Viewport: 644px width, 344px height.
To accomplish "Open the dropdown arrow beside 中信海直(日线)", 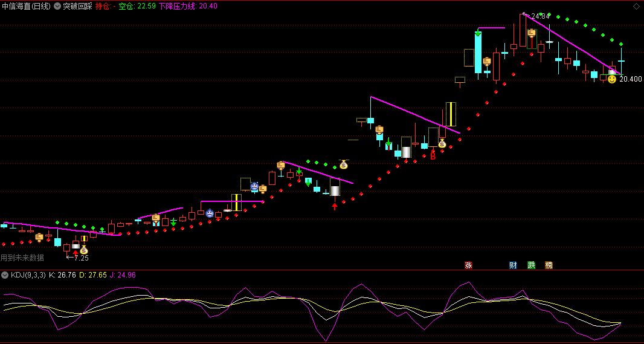I will [57, 6].
